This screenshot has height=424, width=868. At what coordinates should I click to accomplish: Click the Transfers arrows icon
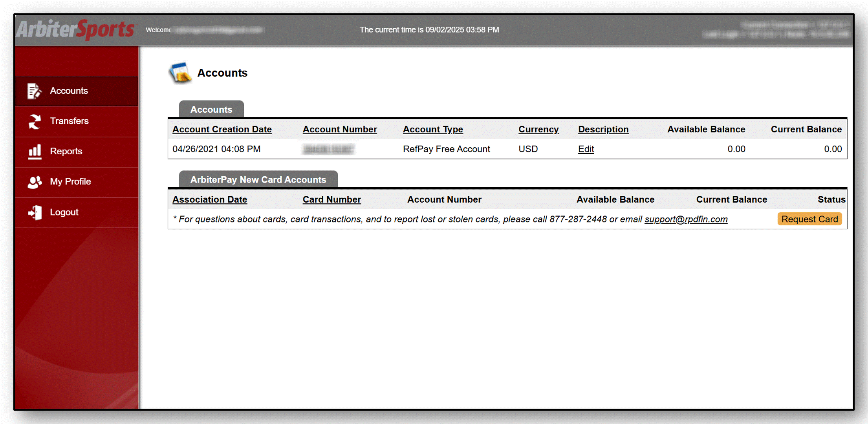point(34,121)
